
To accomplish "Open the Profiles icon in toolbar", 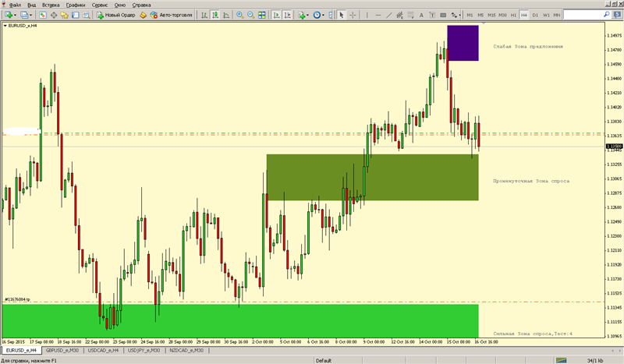I will [x=24, y=15].
